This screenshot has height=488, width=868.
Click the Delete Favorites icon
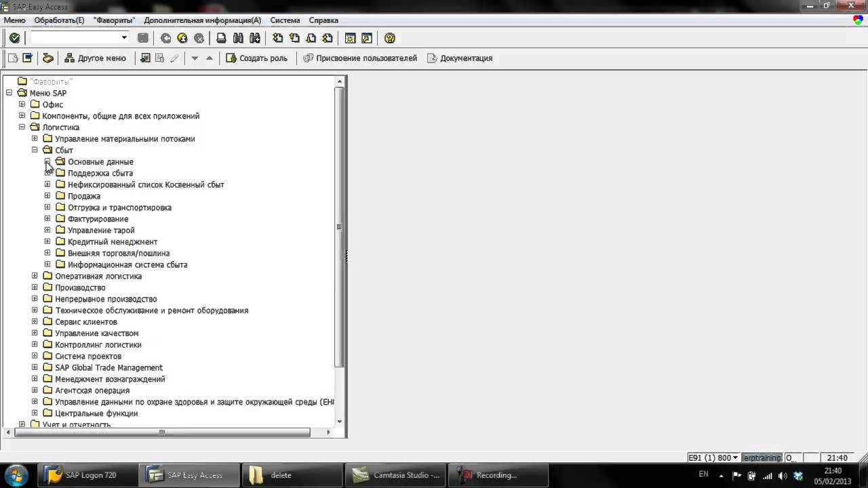point(160,58)
